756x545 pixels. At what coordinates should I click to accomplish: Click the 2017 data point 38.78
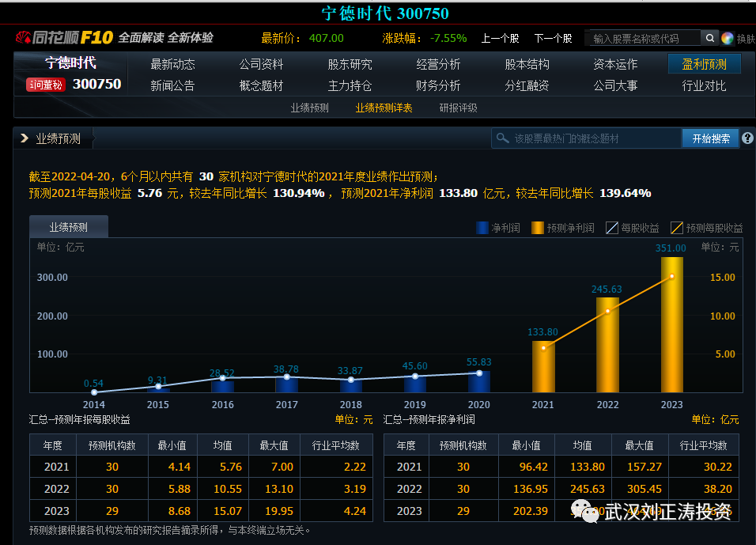pos(287,377)
